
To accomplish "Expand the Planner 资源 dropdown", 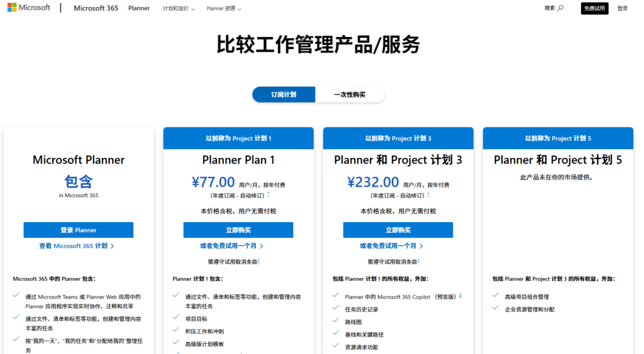I will coord(223,9).
